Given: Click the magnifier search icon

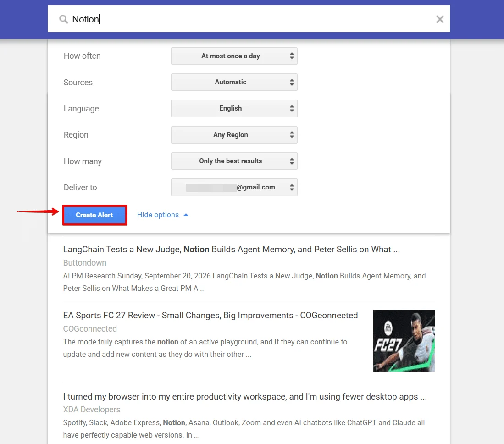Looking at the screenshot, I should (63, 19).
